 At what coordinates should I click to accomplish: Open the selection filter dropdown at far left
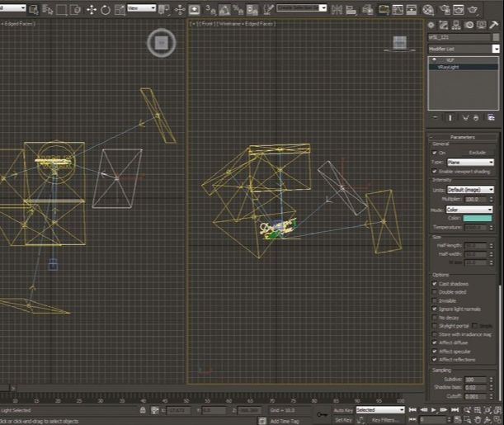[13, 8]
